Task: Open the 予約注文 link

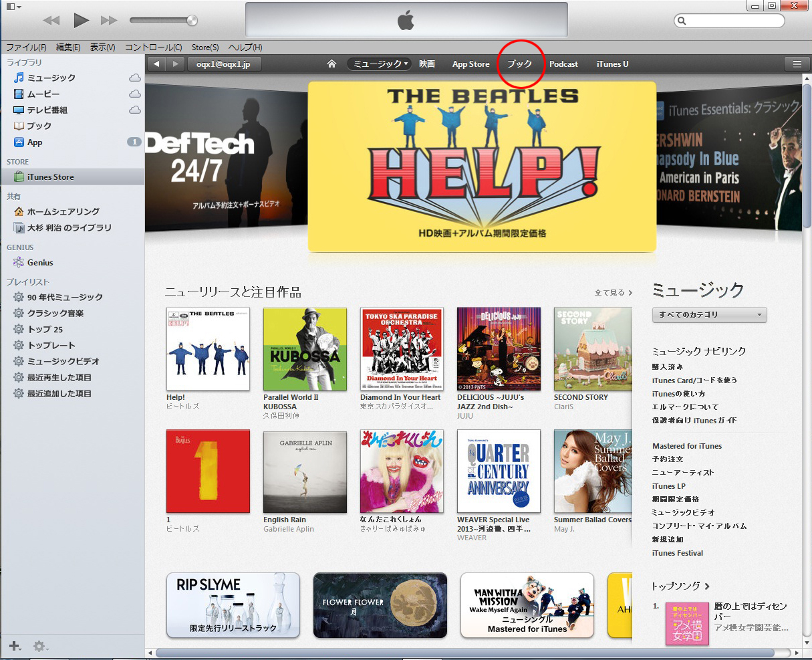Action: pos(668,459)
